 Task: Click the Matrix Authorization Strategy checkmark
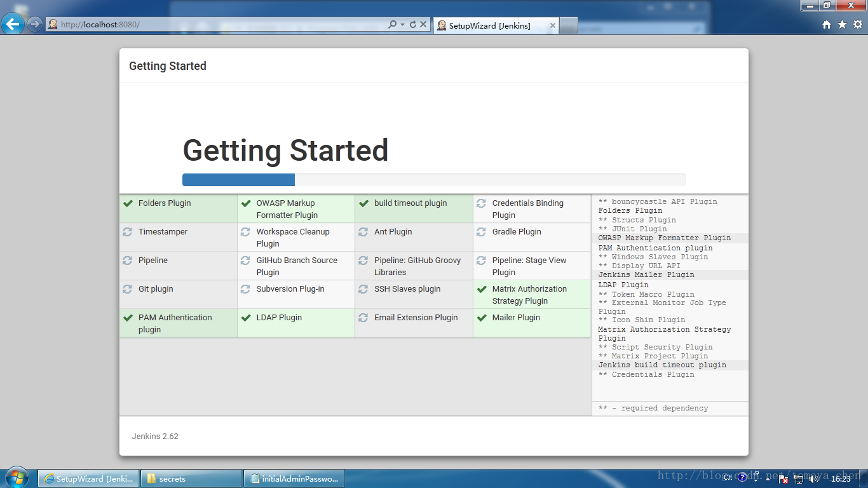[x=481, y=289]
